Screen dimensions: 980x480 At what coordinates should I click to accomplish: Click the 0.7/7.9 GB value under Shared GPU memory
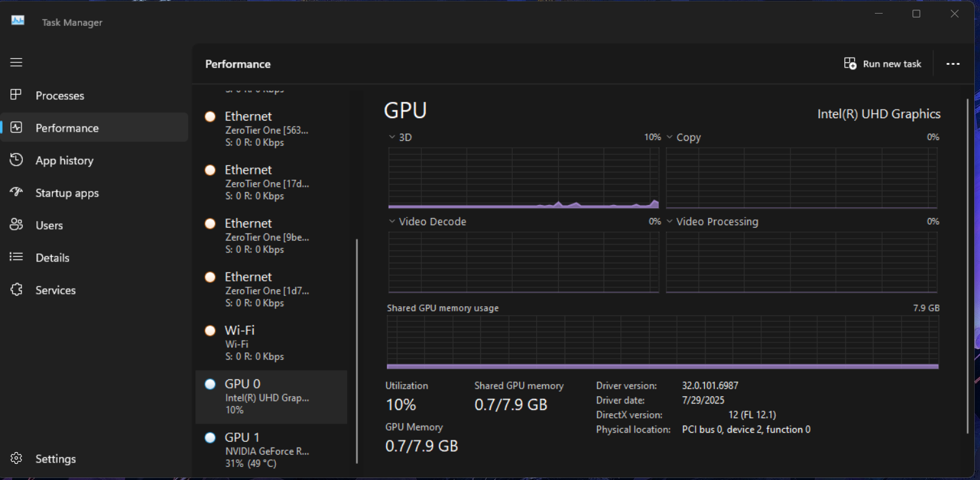tap(511, 405)
